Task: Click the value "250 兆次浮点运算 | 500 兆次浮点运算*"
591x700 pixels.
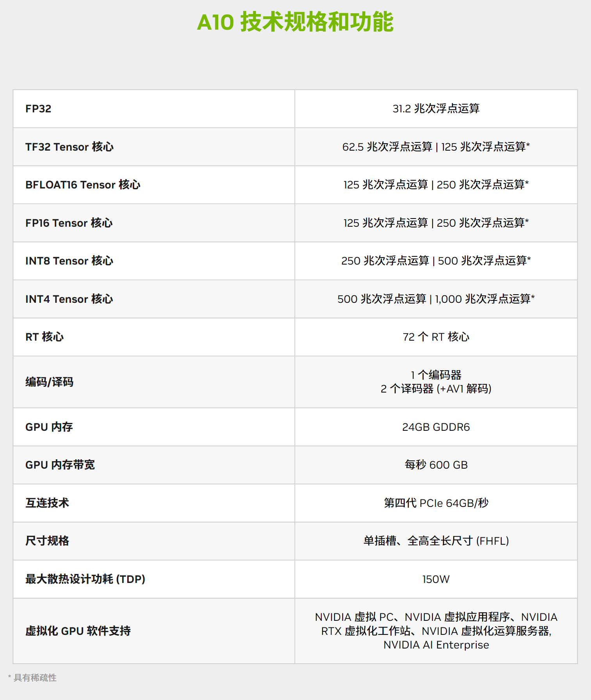Action: (436, 261)
